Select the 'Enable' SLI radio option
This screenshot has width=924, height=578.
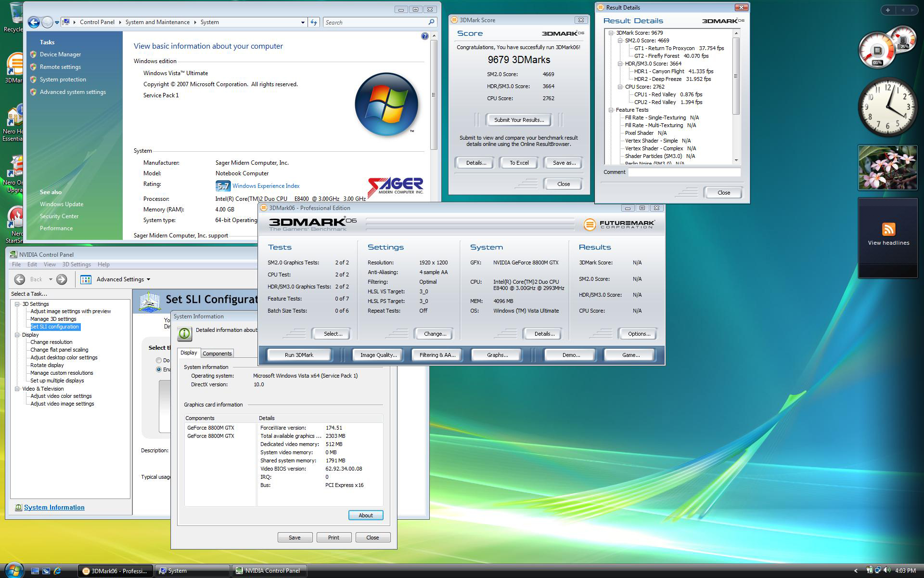pyautogui.click(x=159, y=369)
